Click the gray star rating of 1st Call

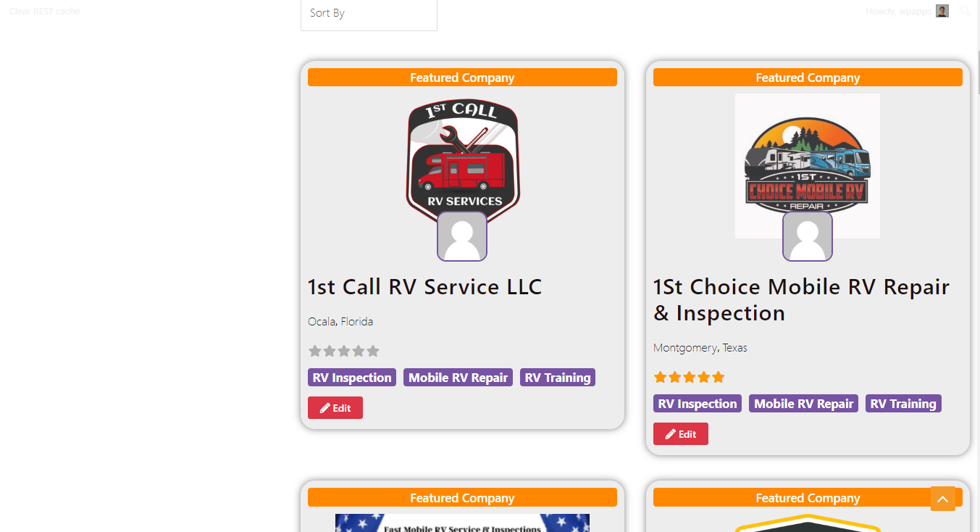coord(344,351)
